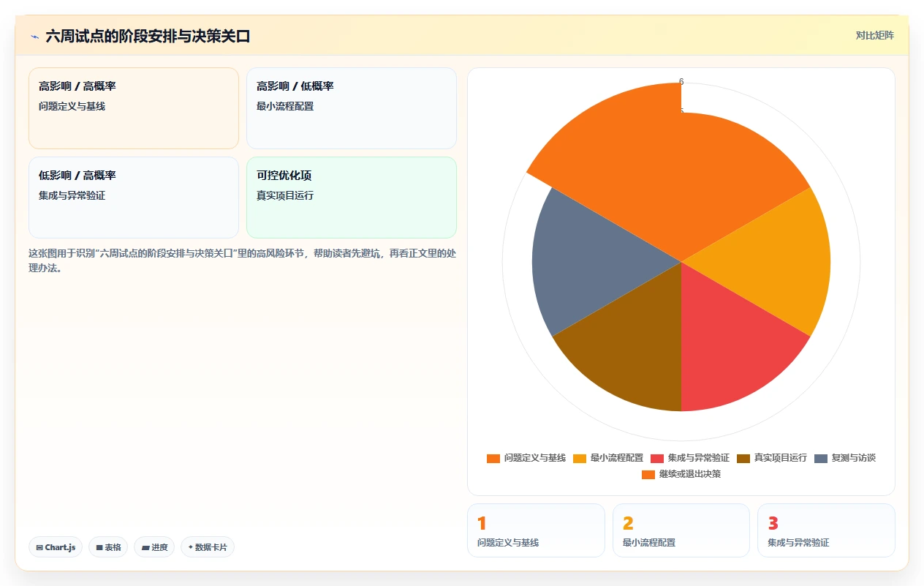Hide the 继续或退出决策 series via its legend label
The width and height of the screenshot is (924, 586).
point(690,474)
